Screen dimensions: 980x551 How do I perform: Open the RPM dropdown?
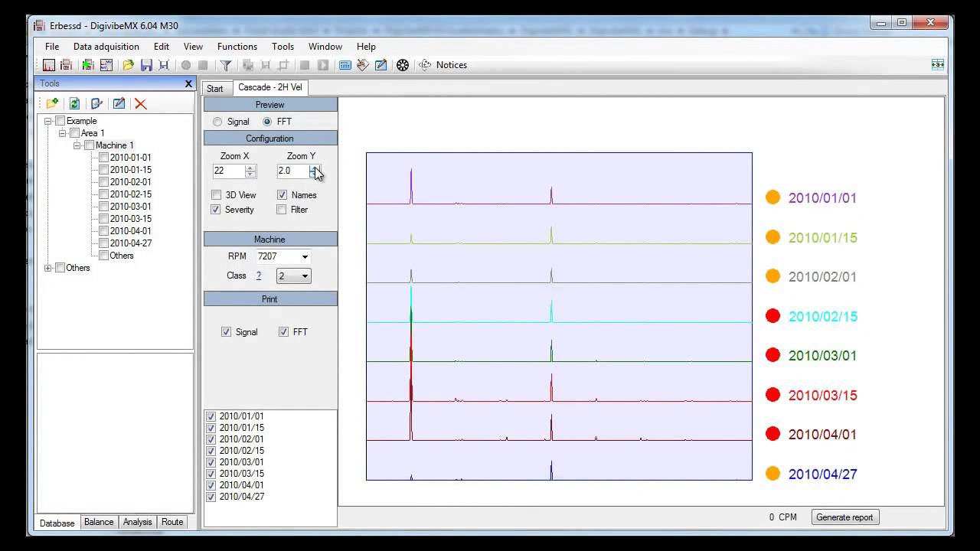coord(305,257)
